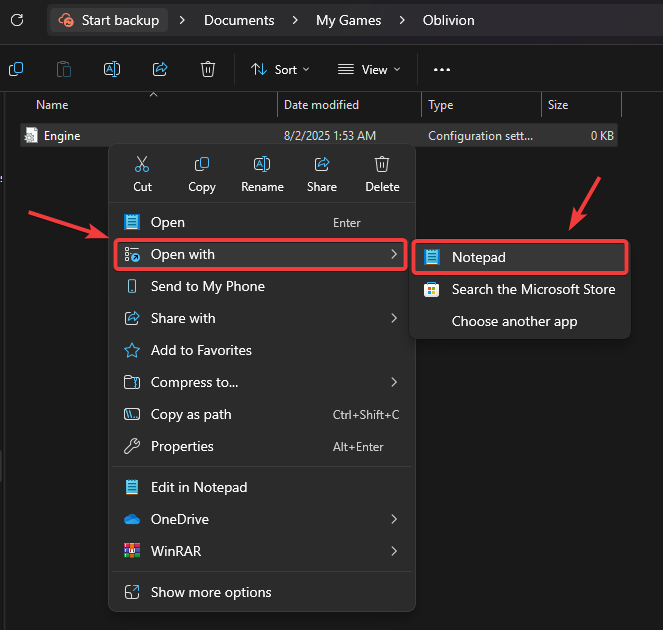Expand the View dropdown
Screen dimensions: 663x630
coord(368,69)
